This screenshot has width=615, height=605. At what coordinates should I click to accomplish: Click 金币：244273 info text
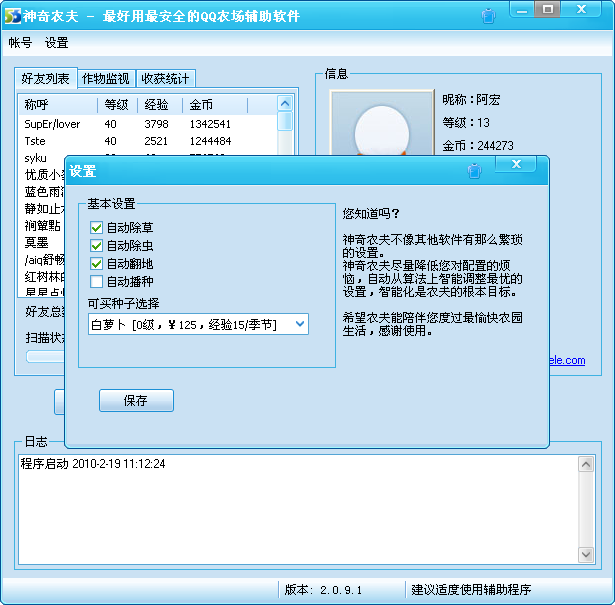478,146
